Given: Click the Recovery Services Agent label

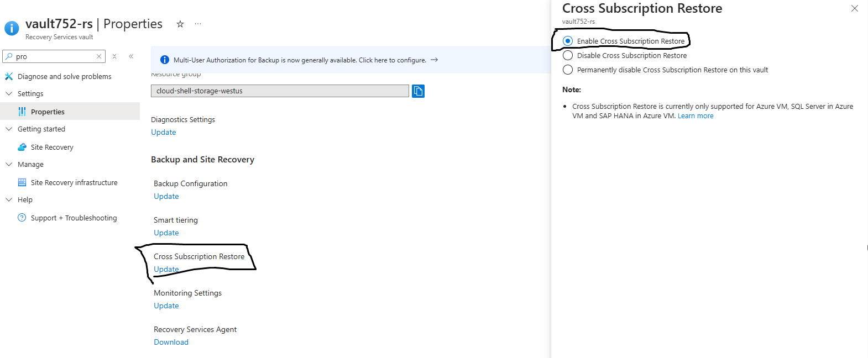Looking at the screenshot, I should pos(195,329).
